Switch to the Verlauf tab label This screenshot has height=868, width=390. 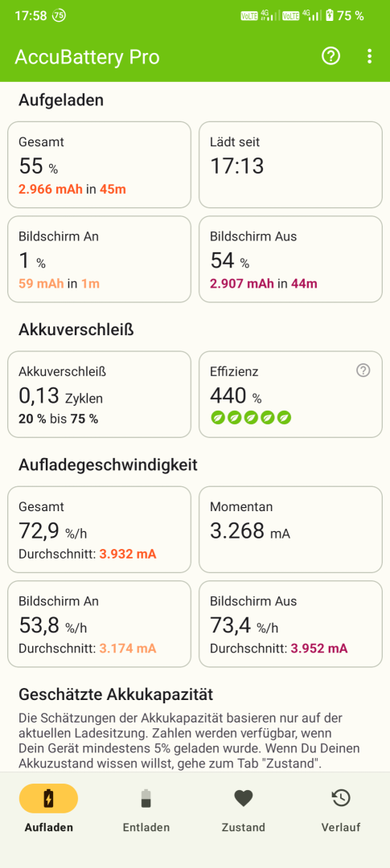click(x=341, y=828)
